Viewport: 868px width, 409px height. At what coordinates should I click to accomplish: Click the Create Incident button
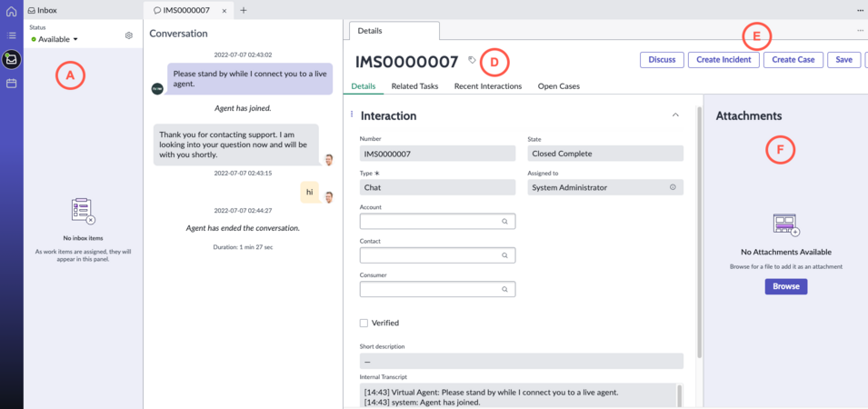tap(723, 60)
